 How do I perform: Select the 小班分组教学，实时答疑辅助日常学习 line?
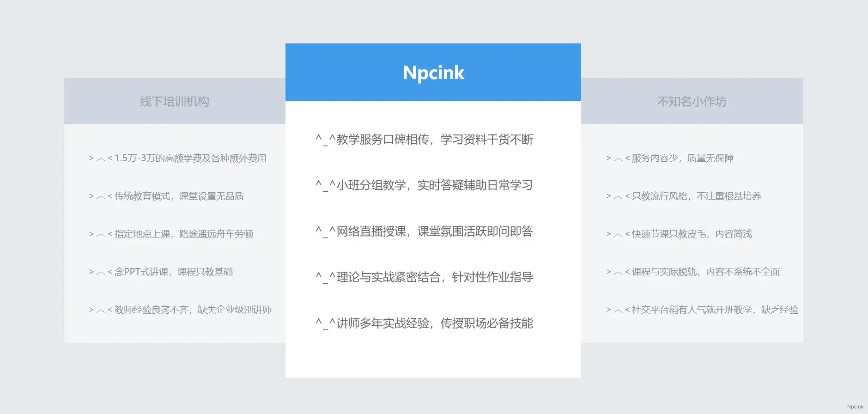pyautogui.click(x=434, y=185)
